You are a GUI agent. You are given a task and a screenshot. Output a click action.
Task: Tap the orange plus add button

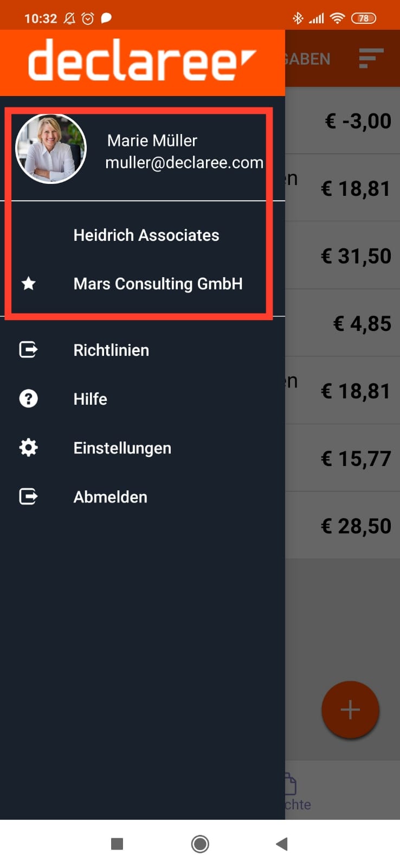coord(350,710)
